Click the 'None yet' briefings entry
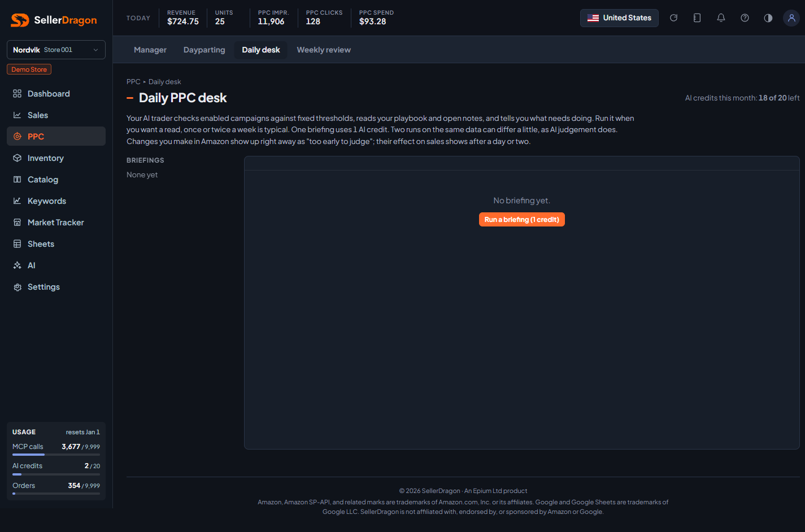This screenshot has width=805, height=532. click(x=142, y=175)
